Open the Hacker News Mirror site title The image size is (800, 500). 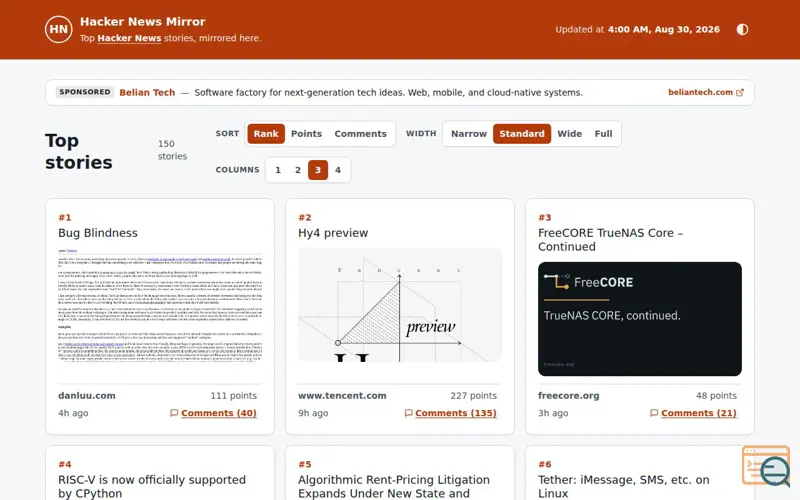[142, 21]
